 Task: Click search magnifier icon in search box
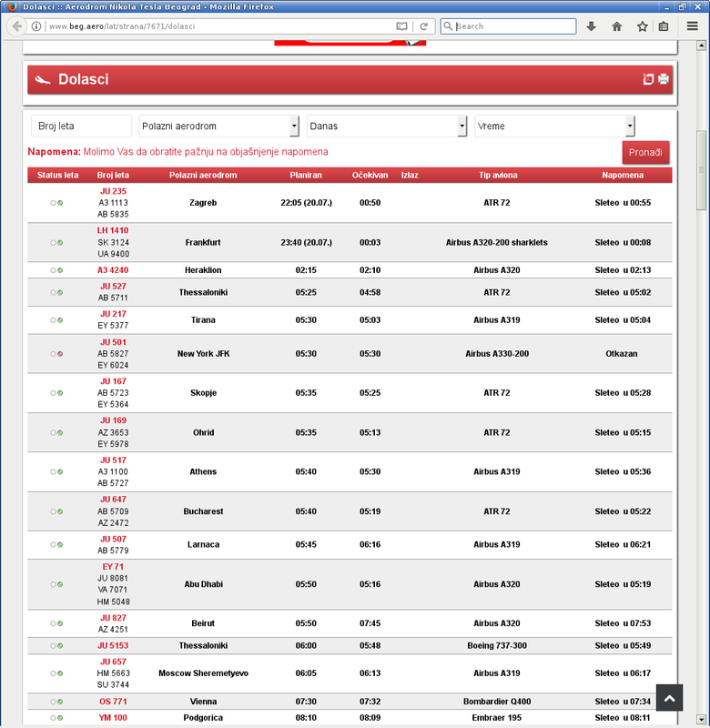tap(448, 26)
